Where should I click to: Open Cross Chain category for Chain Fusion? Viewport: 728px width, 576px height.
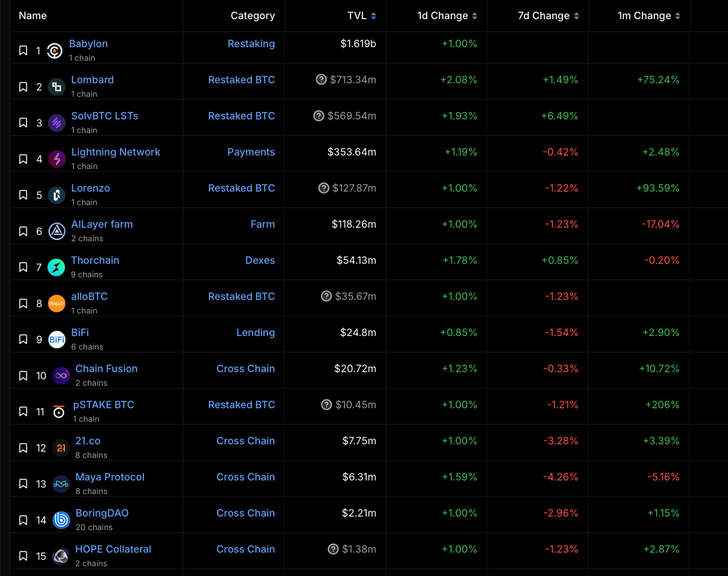[x=246, y=369]
